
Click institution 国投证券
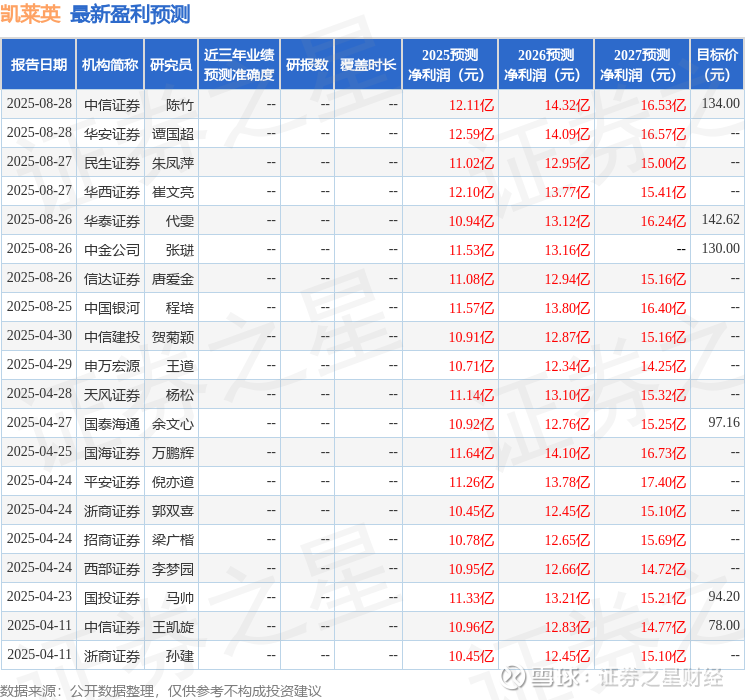(112, 598)
